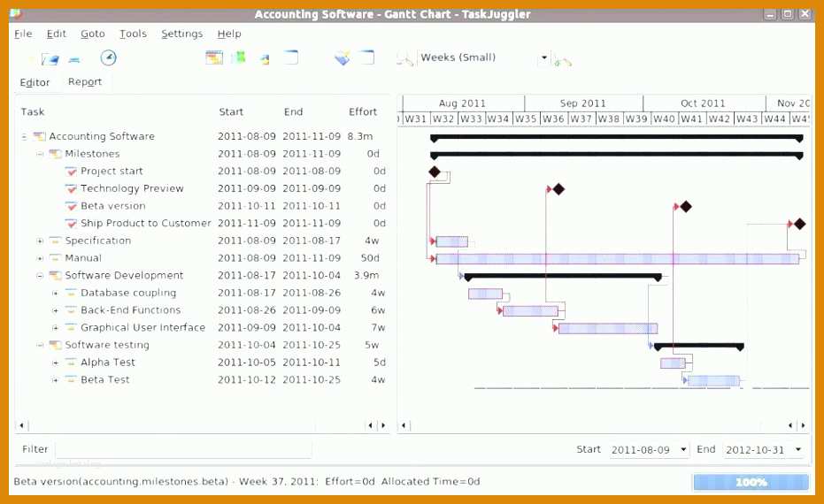Open the File menu

[x=23, y=34]
